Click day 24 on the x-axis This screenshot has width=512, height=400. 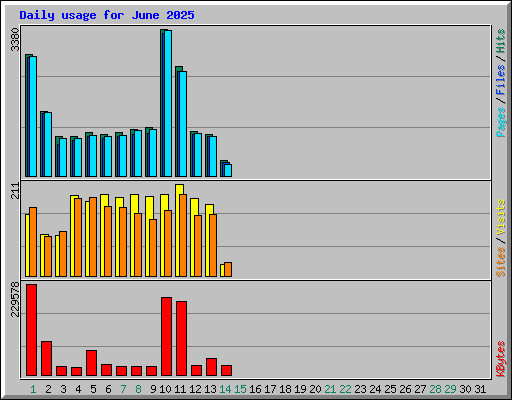(375, 389)
